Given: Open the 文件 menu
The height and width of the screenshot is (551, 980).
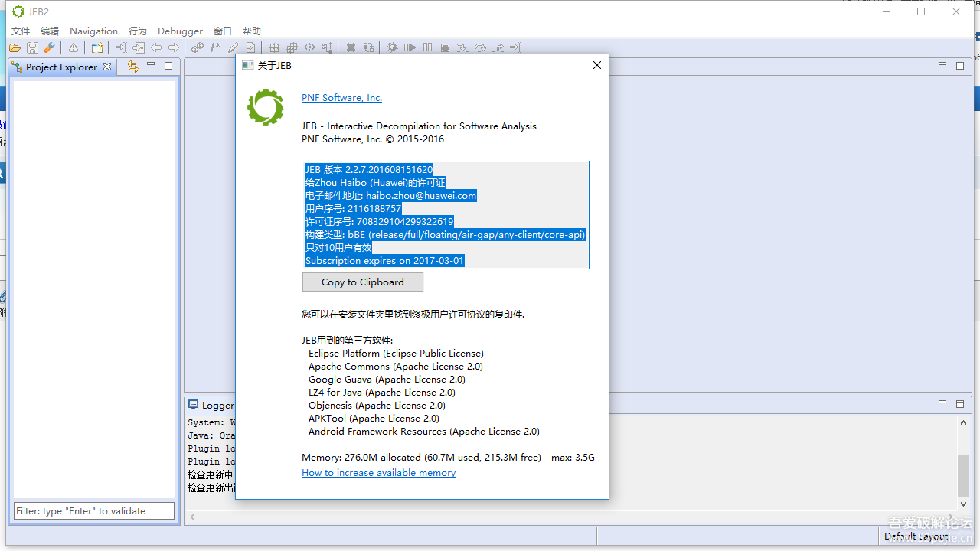Looking at the screenshot, I should 21,31.
